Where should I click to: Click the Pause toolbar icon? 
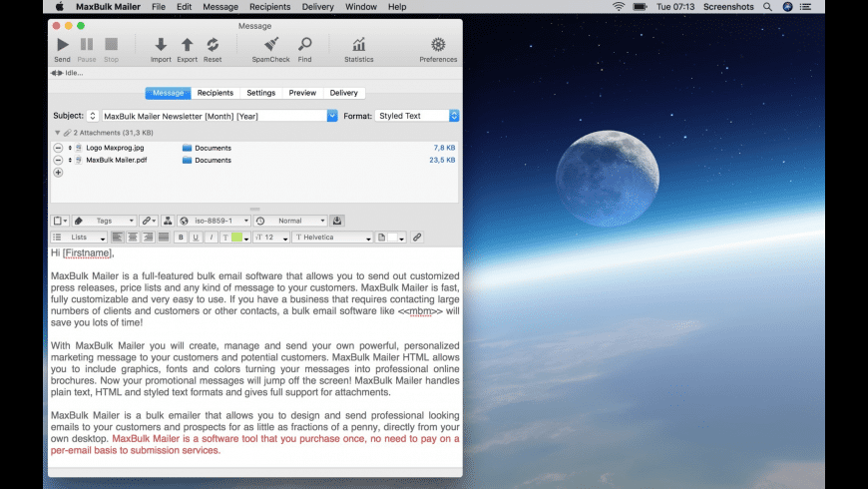click(x=87, y=44)
